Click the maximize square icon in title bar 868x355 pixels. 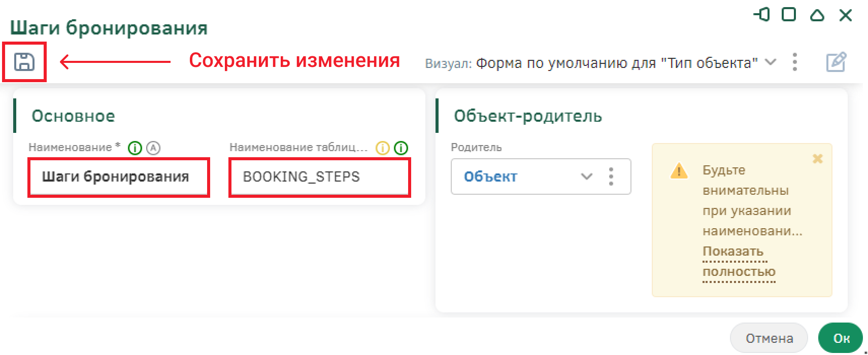789,15
